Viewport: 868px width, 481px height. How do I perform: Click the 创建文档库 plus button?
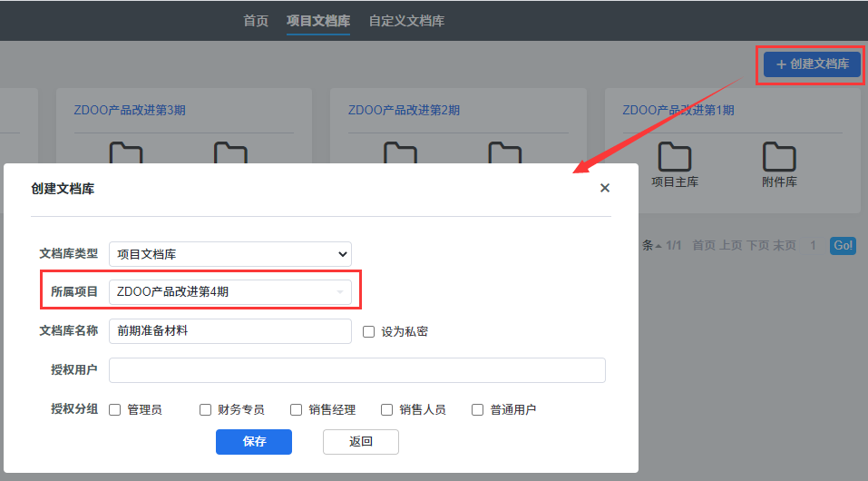coord(812,64)
